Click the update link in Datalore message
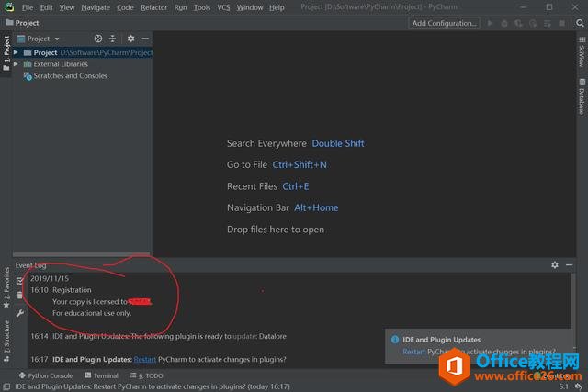Viewport: 588px width, 392px height. pos(244,337)
